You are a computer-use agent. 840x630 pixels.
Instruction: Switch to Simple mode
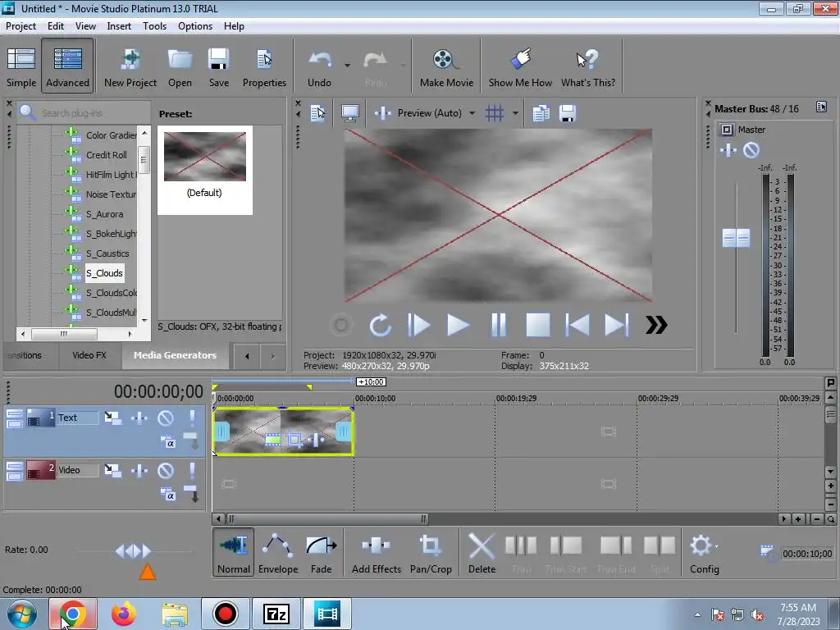tap(21, 66)
